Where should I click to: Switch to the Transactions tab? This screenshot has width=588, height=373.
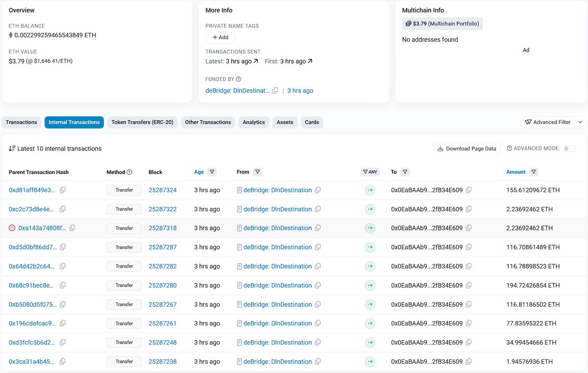click(x=22, y=122)
